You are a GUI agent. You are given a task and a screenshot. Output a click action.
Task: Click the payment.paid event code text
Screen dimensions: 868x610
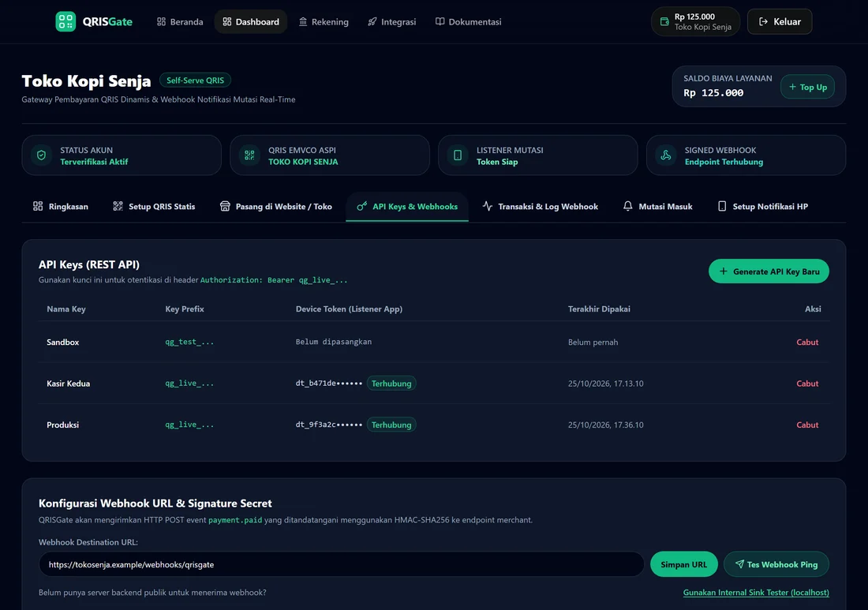(x=234, y=520)
